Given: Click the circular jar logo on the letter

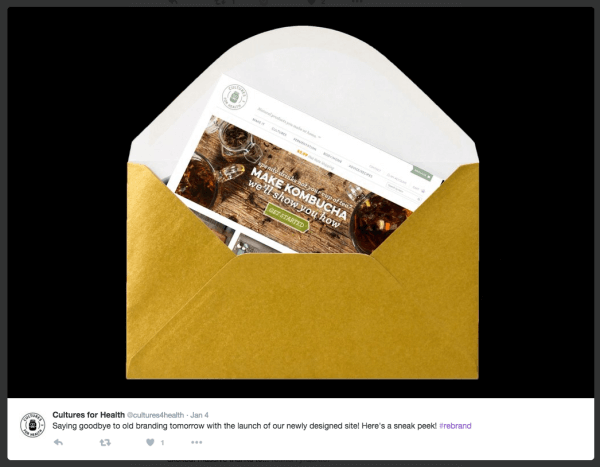Looking at the screenshot, I should click(235, 97).
